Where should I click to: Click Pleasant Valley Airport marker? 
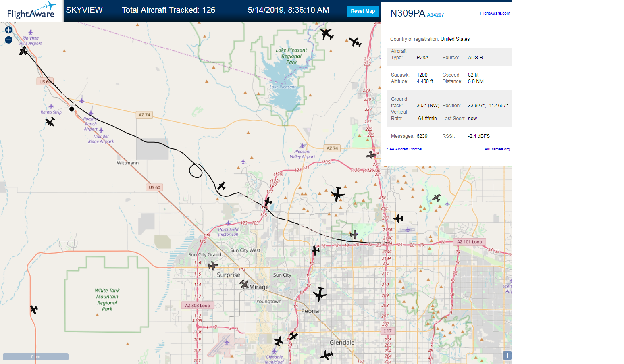point(302,146)
